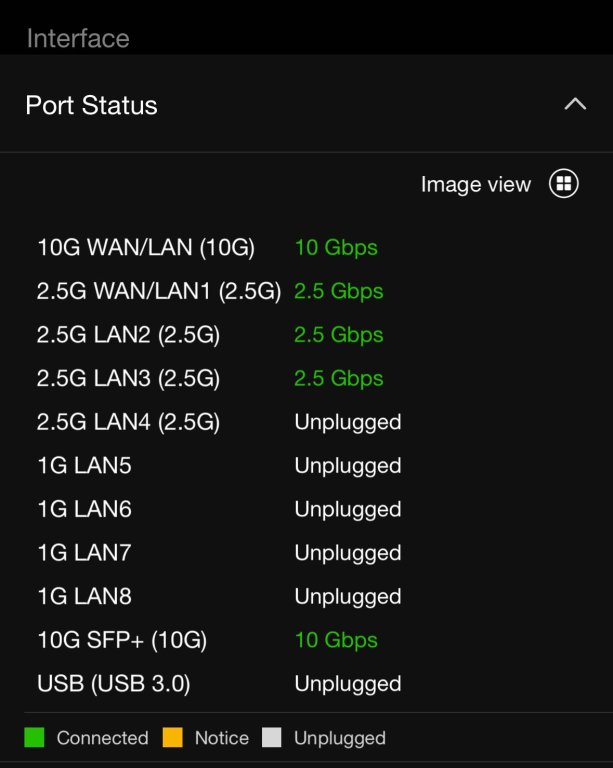Click the 2.5G LAN2 port entry
Viewport: 613px width, 768px height.
click(128, 335)
